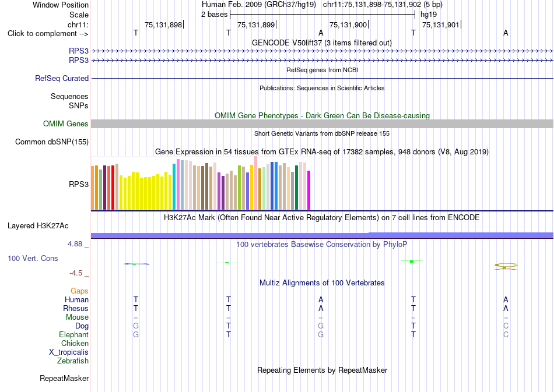Click the -4.5 lower scale value
The width and height of the screenshot is (554, 392).
click(x=76, y=273)
